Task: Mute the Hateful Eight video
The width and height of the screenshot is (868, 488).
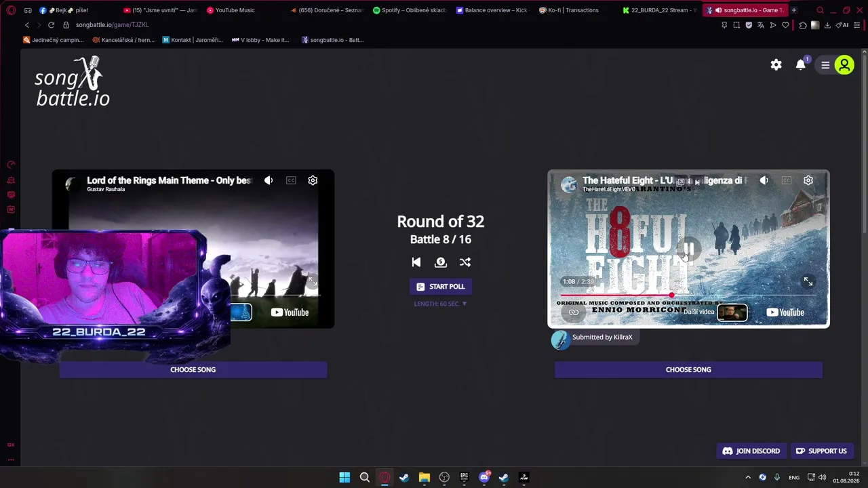Action: (x=764, y=180)
